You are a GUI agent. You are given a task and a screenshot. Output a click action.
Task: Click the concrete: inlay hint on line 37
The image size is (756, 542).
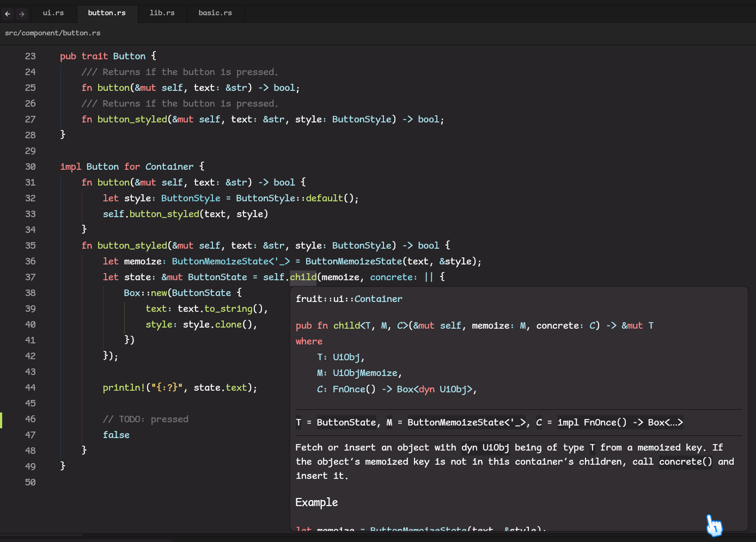click(393, 277)
